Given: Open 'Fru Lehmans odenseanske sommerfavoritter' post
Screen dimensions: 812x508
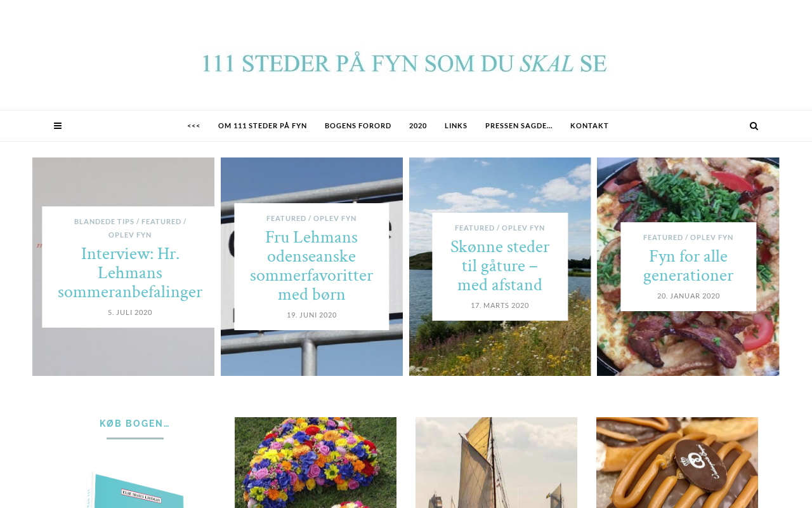Looking at the screenshot, I should click(x=311, y=265).
